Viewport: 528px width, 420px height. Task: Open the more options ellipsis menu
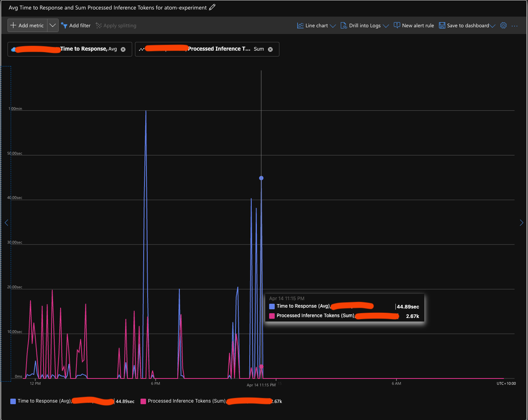(515, 25)
